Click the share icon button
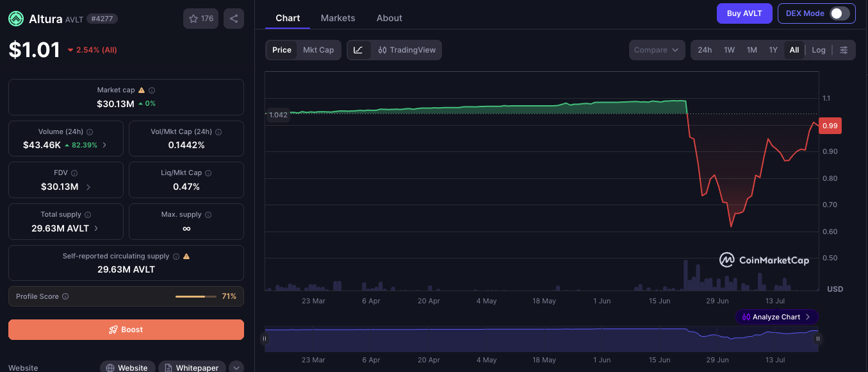Image resolution: width=868 pixels, height=372 pixels. (234, 19)
